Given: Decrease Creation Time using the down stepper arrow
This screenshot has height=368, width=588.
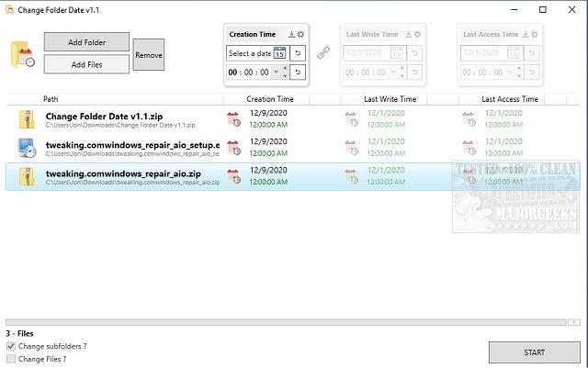Looking at the screenshot, I should point(285,75).
